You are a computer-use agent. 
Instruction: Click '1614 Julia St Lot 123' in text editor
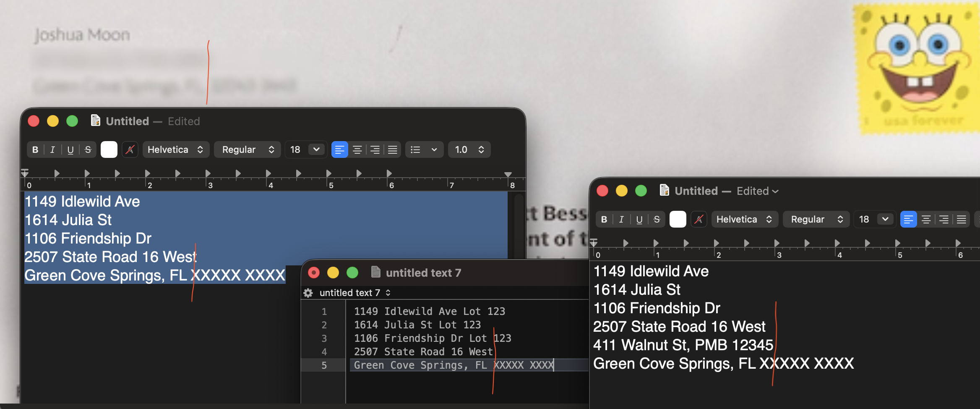417,325
